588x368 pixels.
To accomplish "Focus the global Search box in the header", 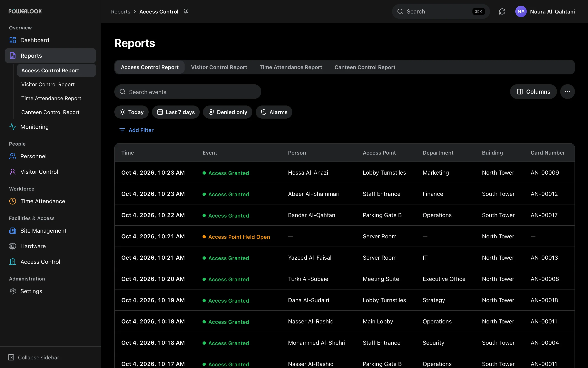I will point(441,11).
